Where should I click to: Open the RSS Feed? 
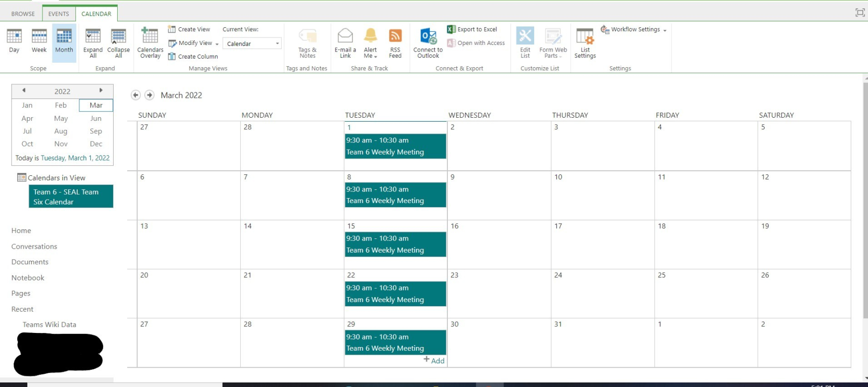395,43
